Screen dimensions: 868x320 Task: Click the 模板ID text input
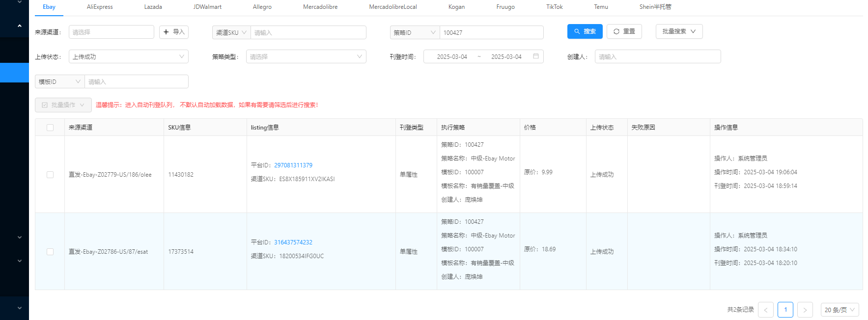click(x=137, y=81)
